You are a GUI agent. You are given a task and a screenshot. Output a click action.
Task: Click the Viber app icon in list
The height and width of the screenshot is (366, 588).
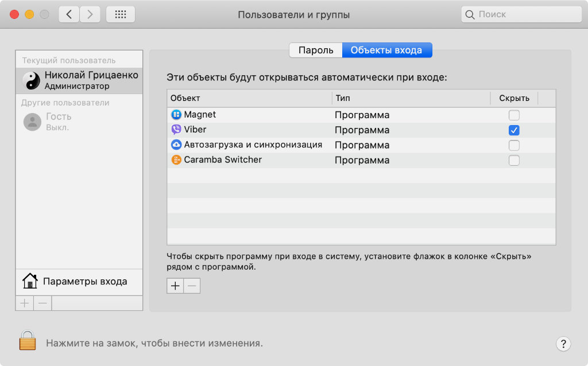176,130
